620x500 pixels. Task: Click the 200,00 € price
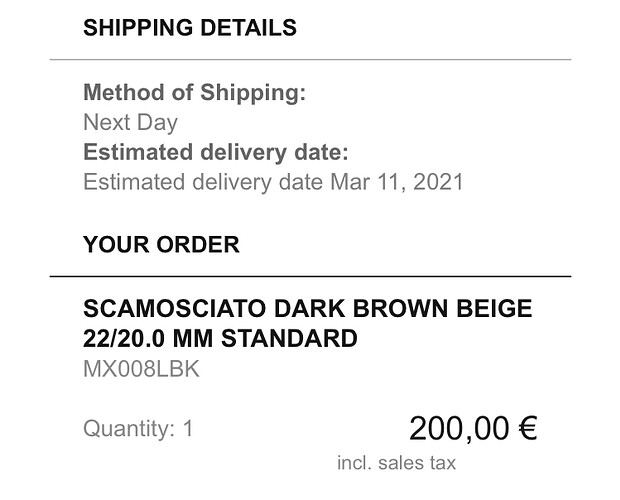(x=473, y=428)
